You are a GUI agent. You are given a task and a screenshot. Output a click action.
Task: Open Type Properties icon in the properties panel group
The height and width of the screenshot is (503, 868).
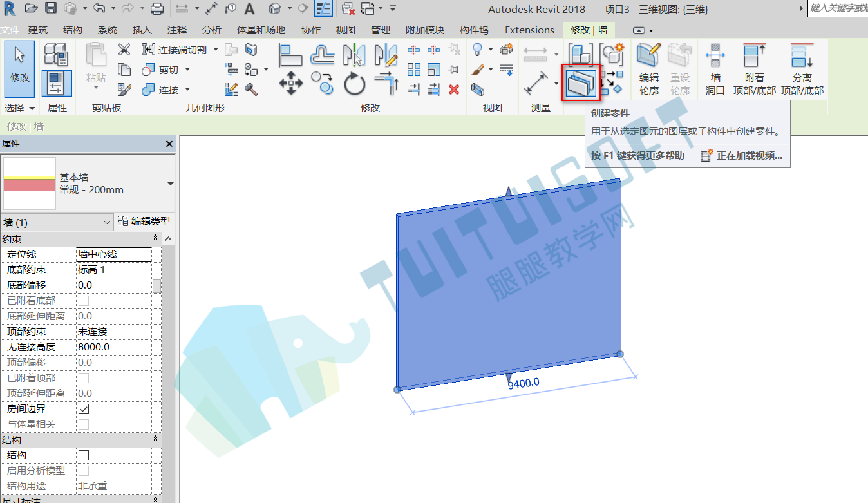pos(56,55)
